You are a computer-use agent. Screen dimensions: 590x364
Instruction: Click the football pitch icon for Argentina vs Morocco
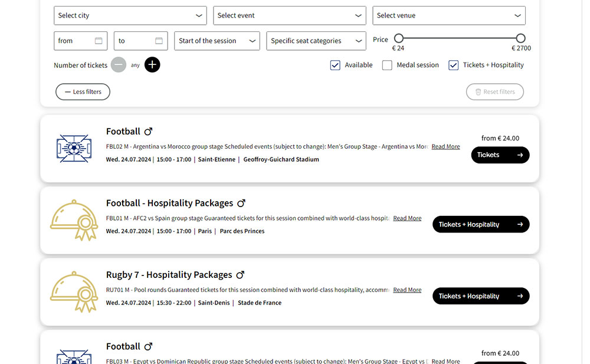pos(74,149)
